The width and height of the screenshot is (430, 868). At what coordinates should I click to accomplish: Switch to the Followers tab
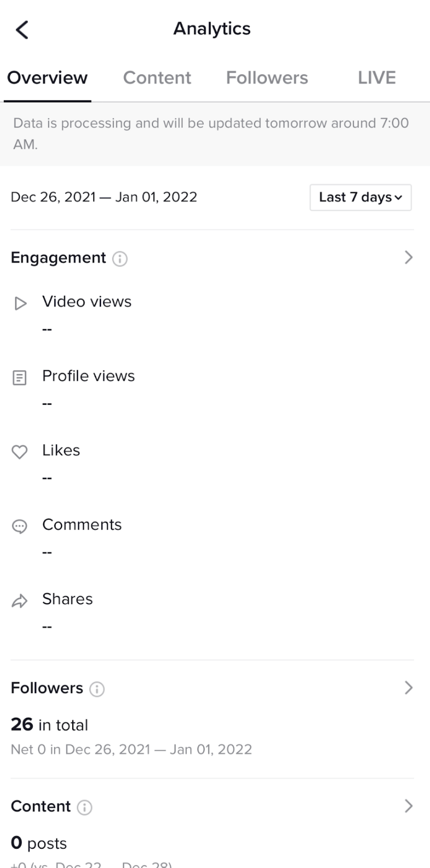click(267, 78)
